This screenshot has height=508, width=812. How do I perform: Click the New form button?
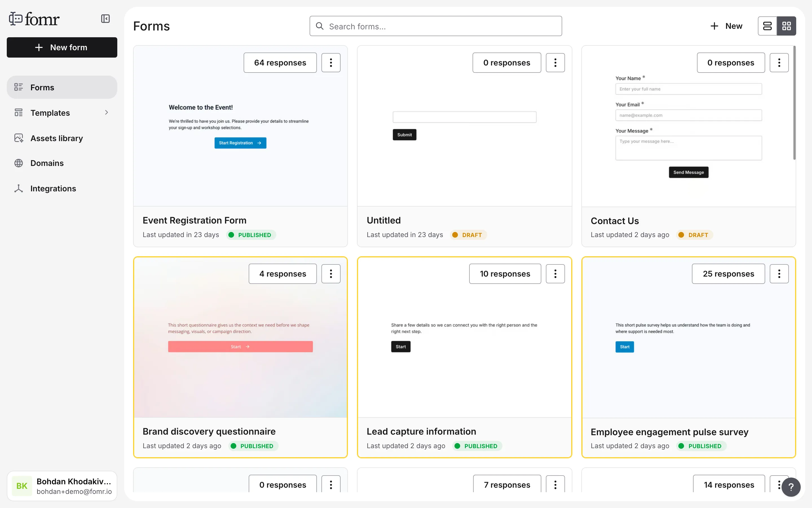click(62, 47)
